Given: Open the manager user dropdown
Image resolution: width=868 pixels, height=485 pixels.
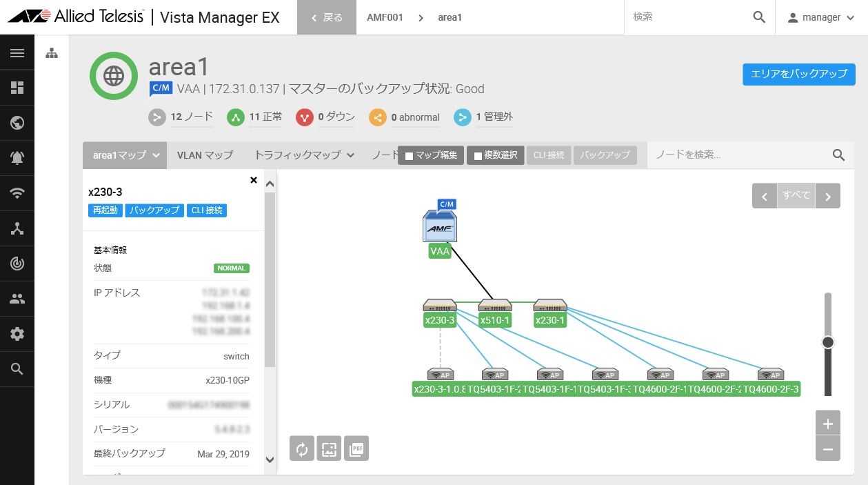Looking at the screenshot, I should (821, 17).
